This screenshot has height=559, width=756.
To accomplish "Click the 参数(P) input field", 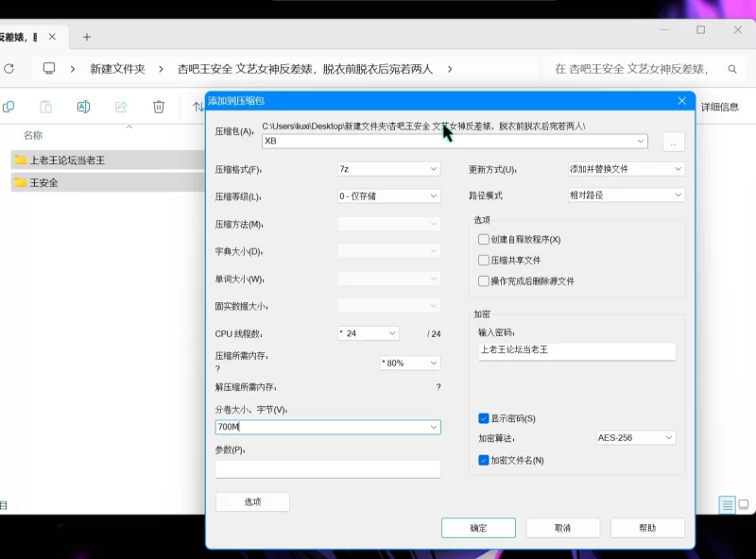I will pos(328,469).
